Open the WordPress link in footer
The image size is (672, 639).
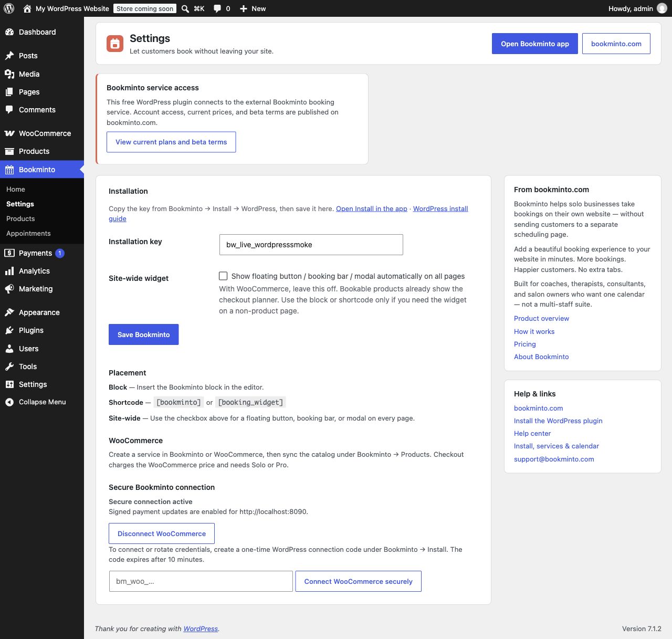tap(201, 628)
